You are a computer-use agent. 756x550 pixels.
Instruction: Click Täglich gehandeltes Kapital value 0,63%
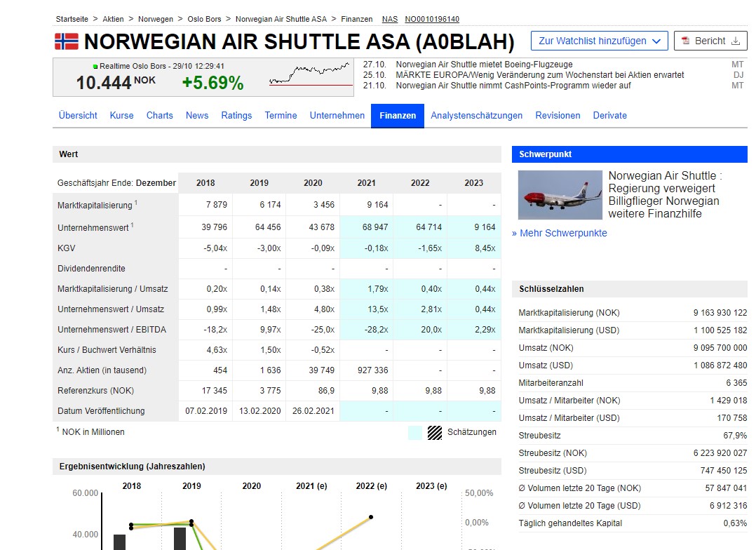pos(735,523)
